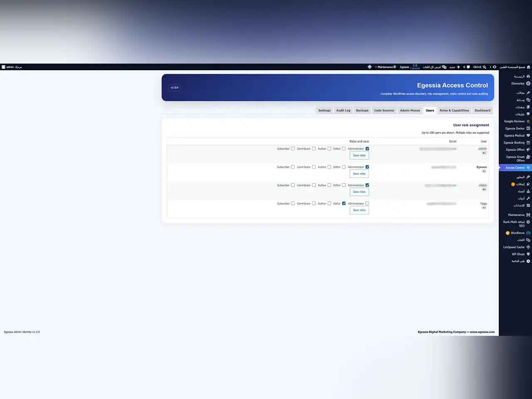Click the home icon in admin bar
Viewport: 532px width, 399px height.
(529, 67)
